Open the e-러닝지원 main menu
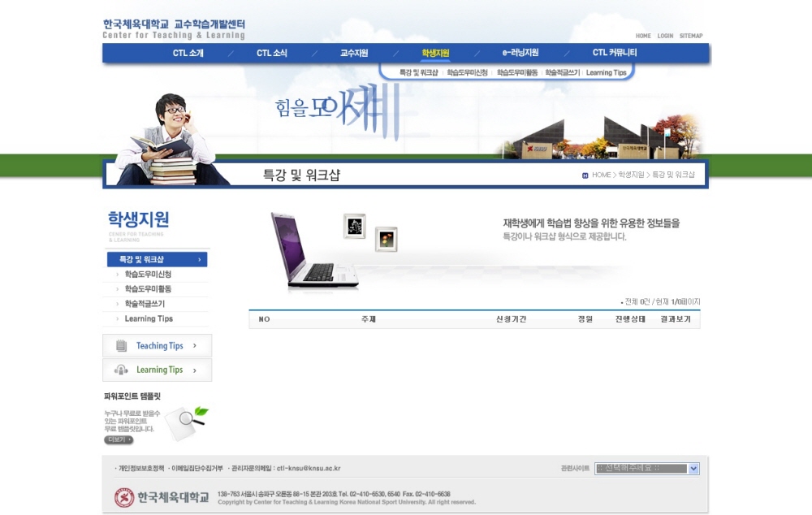The height and width of the screenshot is (515, 812). click(x=520, y=53)
